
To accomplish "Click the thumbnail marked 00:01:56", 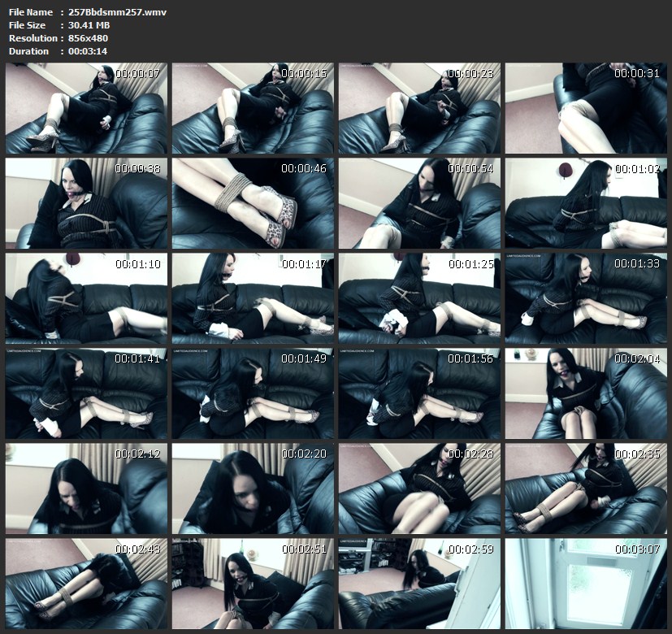I will tap(419, 393).
